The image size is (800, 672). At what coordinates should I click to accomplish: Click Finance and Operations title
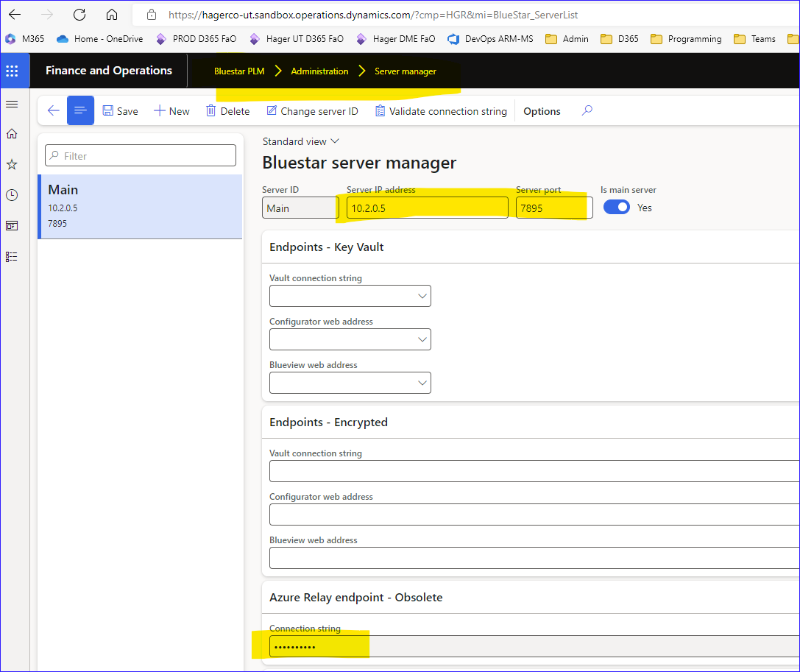pos(109,71)
